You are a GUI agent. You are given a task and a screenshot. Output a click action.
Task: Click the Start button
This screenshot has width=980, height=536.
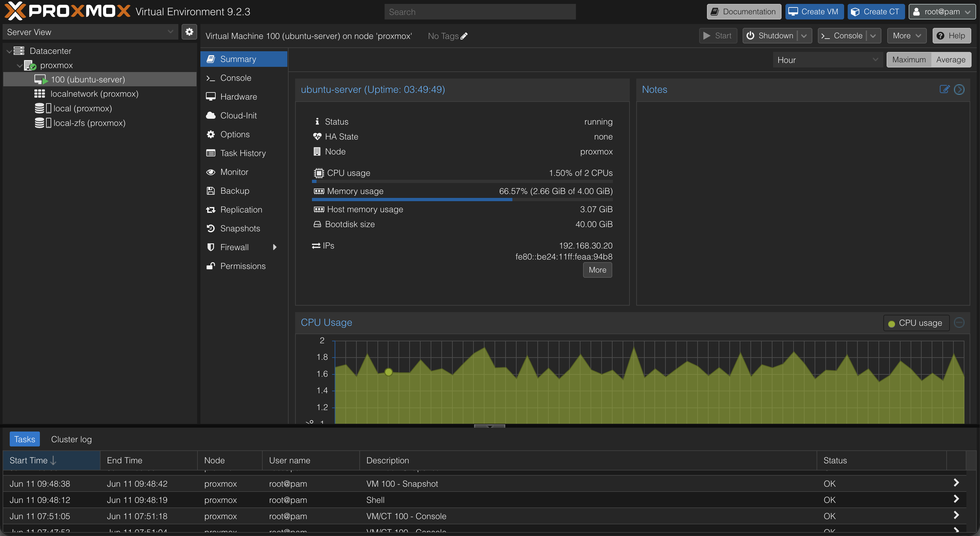pyautogui.click(x=718, y=36)
